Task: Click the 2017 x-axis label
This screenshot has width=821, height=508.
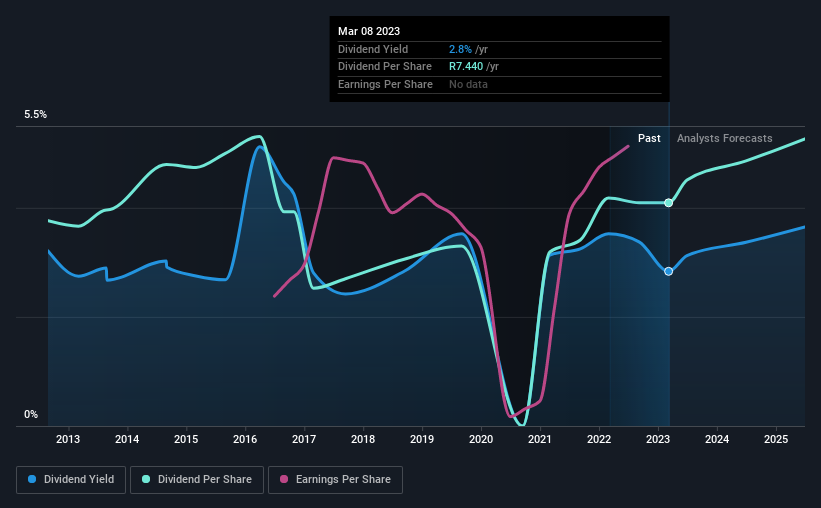Action: click(x=304, y=439)
